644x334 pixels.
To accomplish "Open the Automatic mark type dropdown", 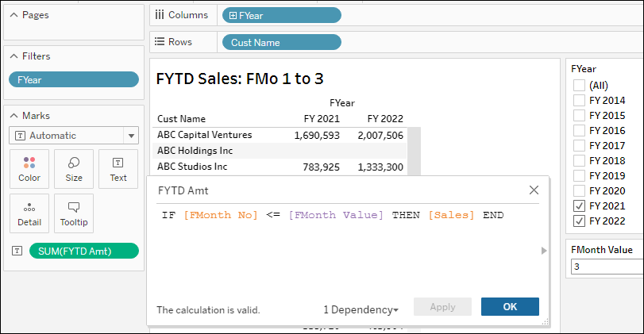I will 130,136.
